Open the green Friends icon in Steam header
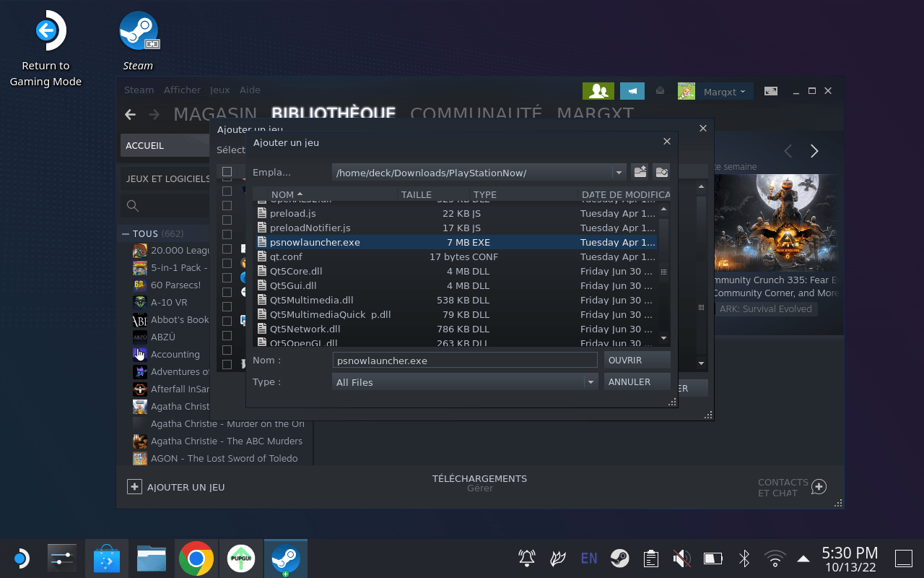 click(598, 91)
